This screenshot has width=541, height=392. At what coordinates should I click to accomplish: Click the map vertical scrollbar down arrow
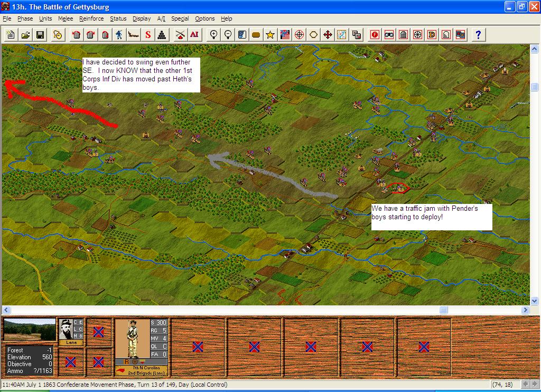tap(534, 301)
